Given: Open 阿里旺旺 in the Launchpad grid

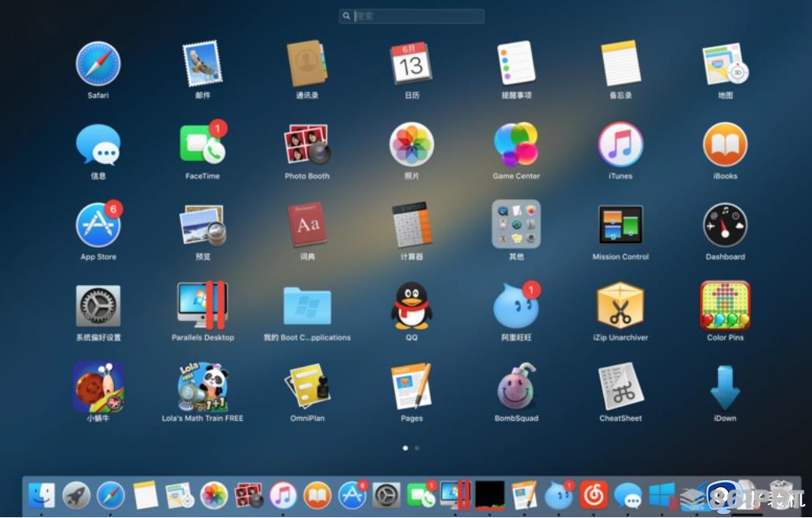Looking at the screenshot, I should (516, 306).
